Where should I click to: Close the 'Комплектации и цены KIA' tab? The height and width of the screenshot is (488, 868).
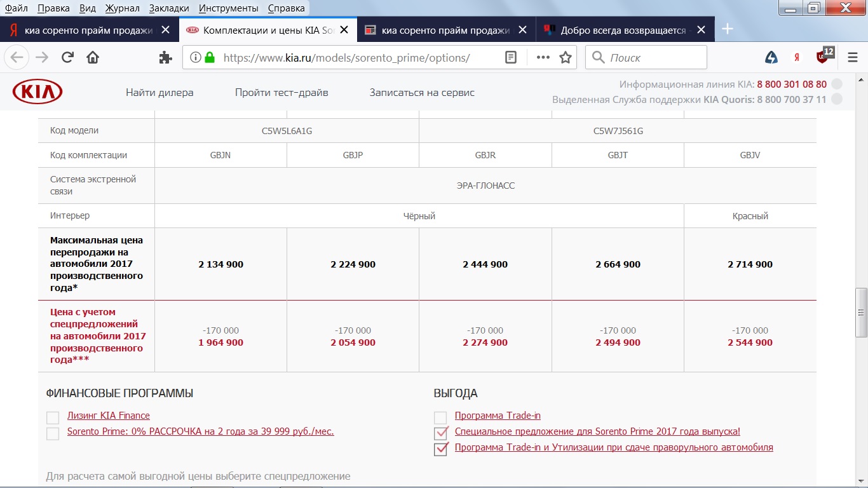tap(344, 30)
